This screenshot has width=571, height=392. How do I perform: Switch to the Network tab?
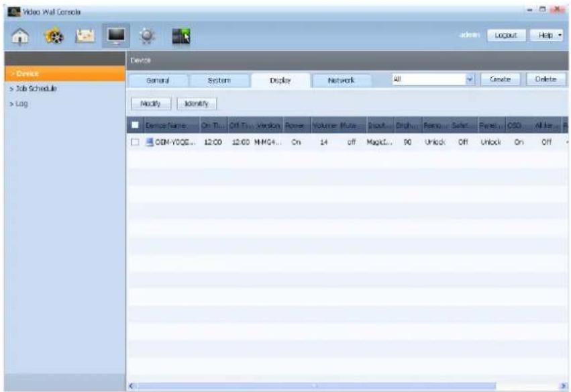coord(342,81)
